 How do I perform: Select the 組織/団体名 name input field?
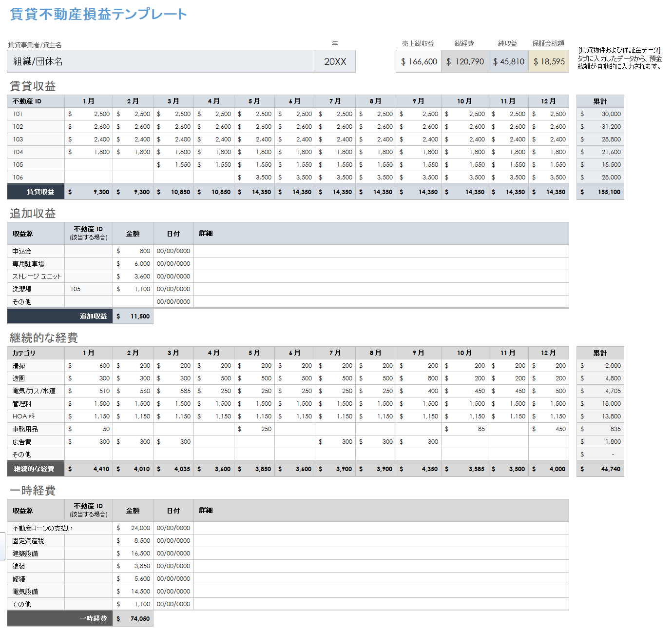click(161, 61)
